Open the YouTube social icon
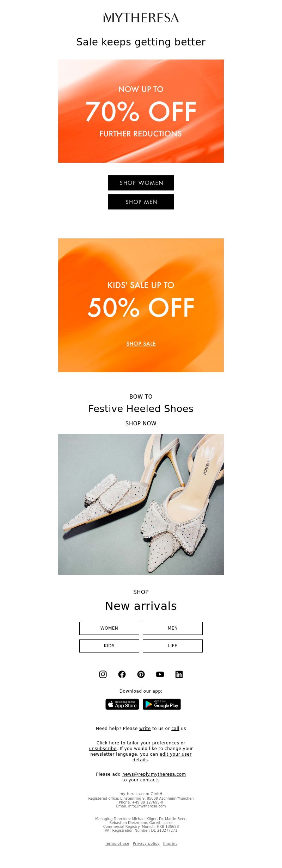The image size is (282, 868). coord(160,674)
